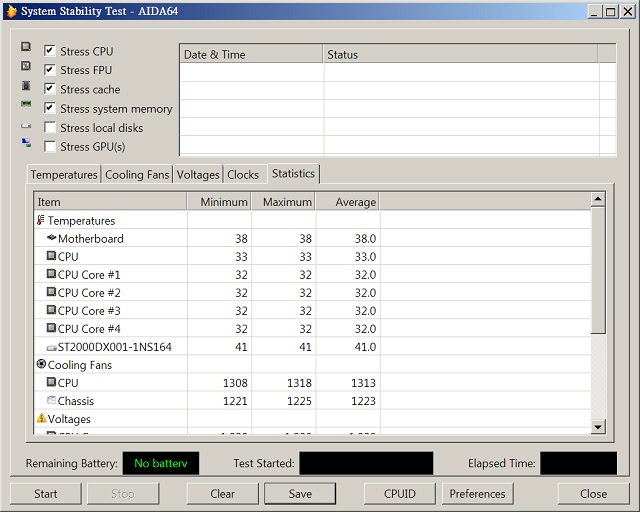Viewport: 640px width, 512px height.
Task: Click the CPU Core #3 row label
Action: pos(89,311)
